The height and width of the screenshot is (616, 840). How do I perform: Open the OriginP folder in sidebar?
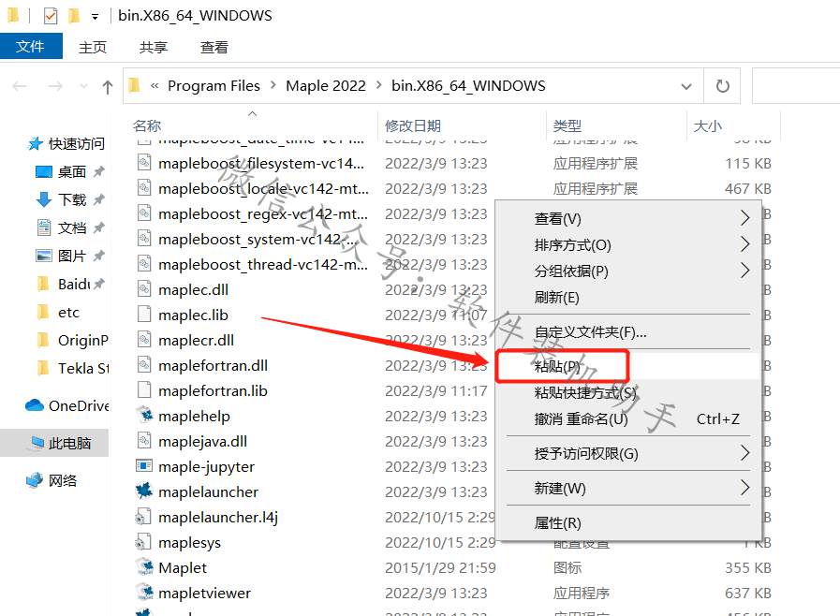coord(72,340)
